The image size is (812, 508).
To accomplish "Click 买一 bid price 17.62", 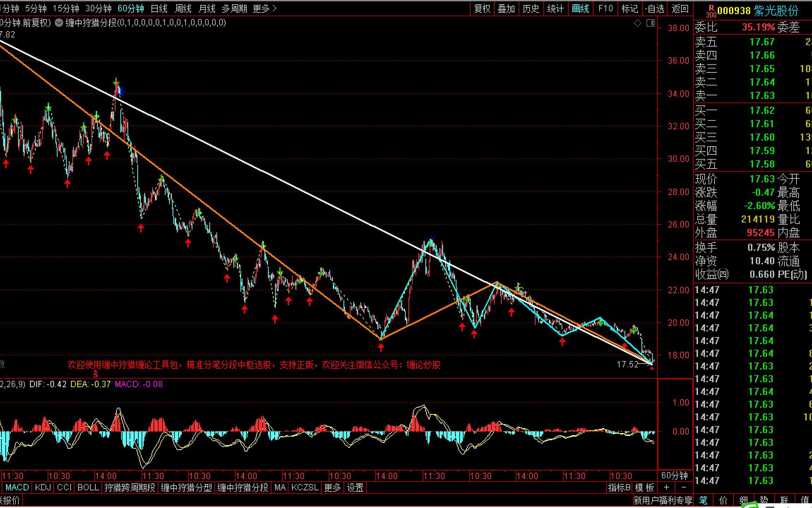I will (762, 110).
